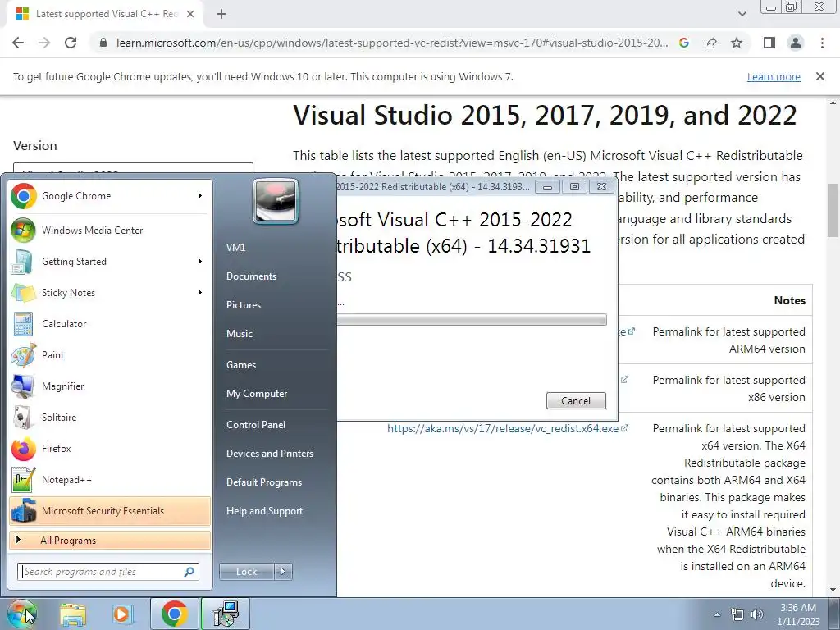Start the Magnifier tool
This screenshot has height=630, width=840.
(109, 386)
